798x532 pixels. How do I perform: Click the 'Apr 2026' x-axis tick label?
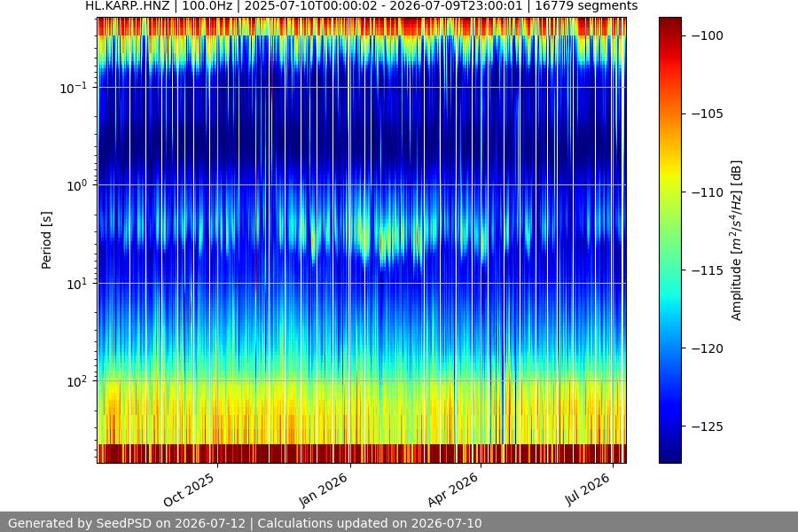(453, 489)
